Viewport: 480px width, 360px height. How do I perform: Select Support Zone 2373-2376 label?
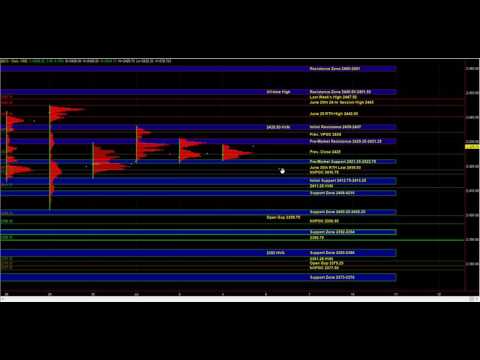coord(332,277)
